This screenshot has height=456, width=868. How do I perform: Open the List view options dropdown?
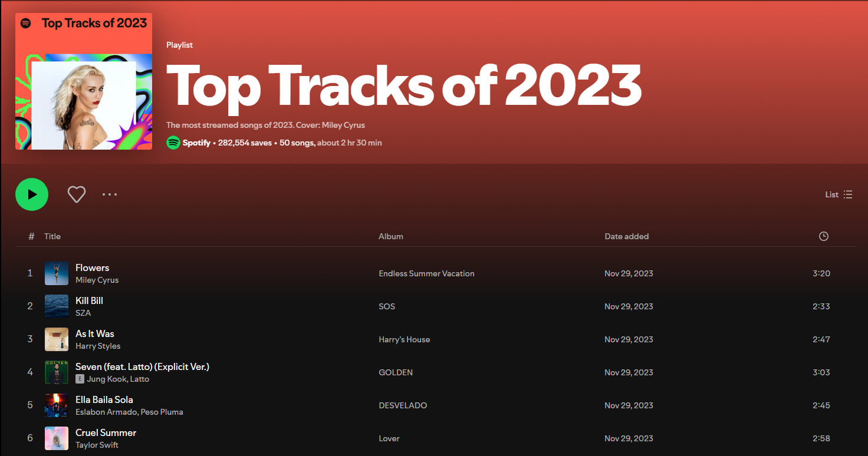tap(839, 194)
